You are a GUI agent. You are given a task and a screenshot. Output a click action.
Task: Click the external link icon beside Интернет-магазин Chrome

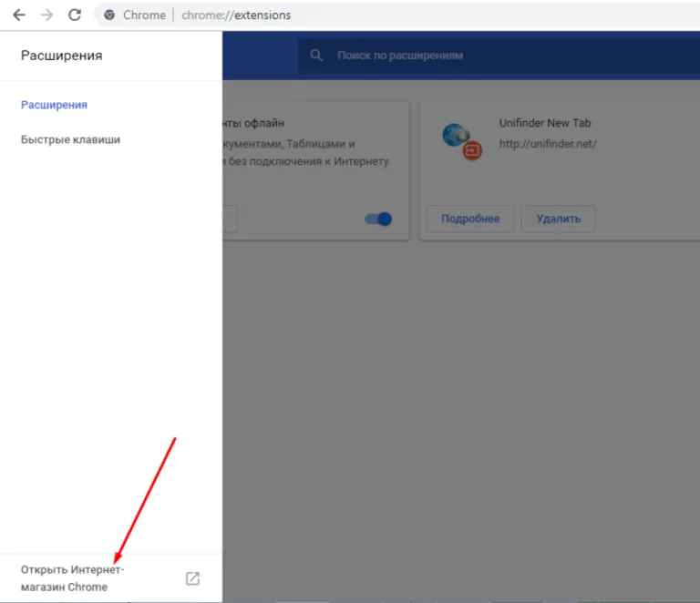(192, 578)
